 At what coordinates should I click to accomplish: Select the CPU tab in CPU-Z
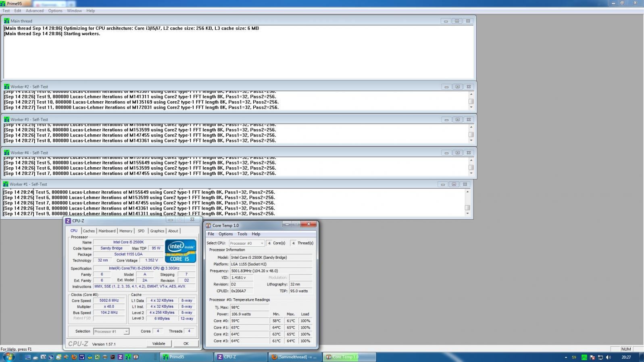(74, 231)
